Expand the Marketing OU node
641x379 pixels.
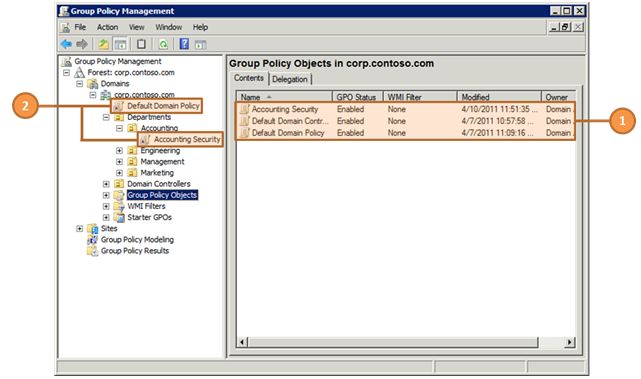click(119, 173)
